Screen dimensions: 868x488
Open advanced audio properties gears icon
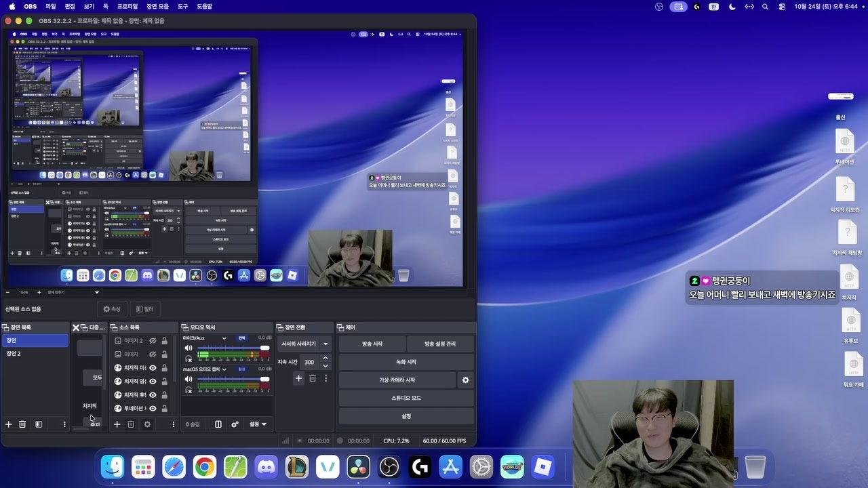(x=235, y=424)
